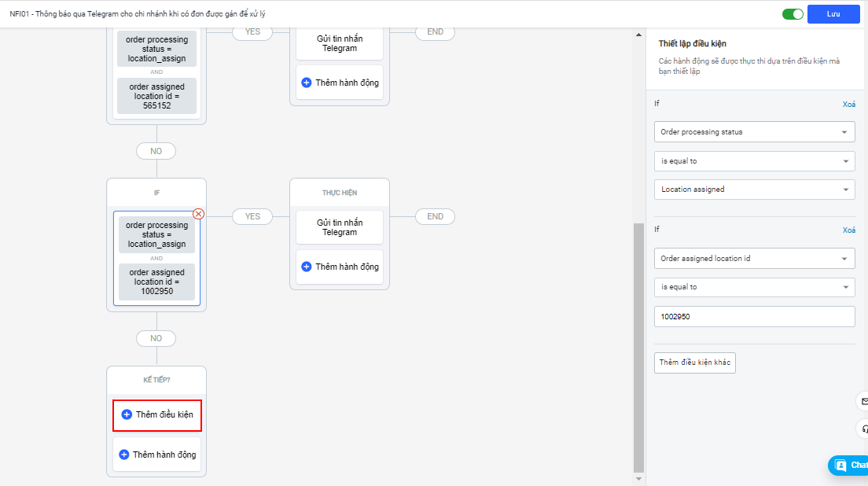Save the workflow with the Lưu button
Viewport: 868px width, 486px height.
point(833,14)
